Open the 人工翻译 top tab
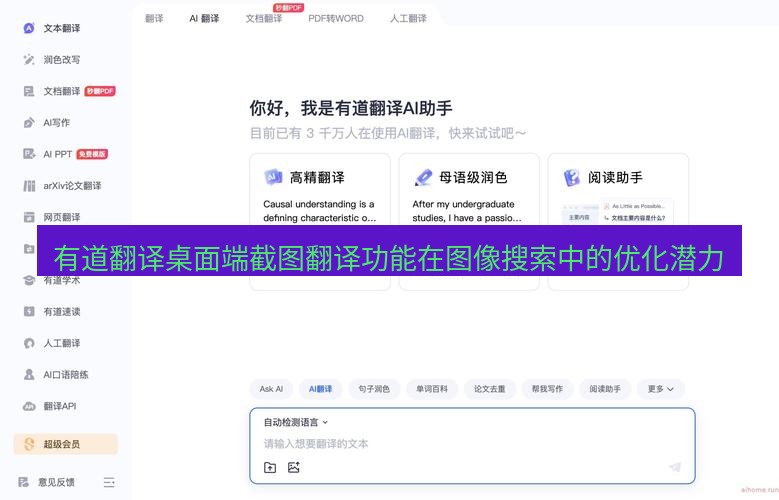Screen dimensions: 779x500 [x=408, y=18]
